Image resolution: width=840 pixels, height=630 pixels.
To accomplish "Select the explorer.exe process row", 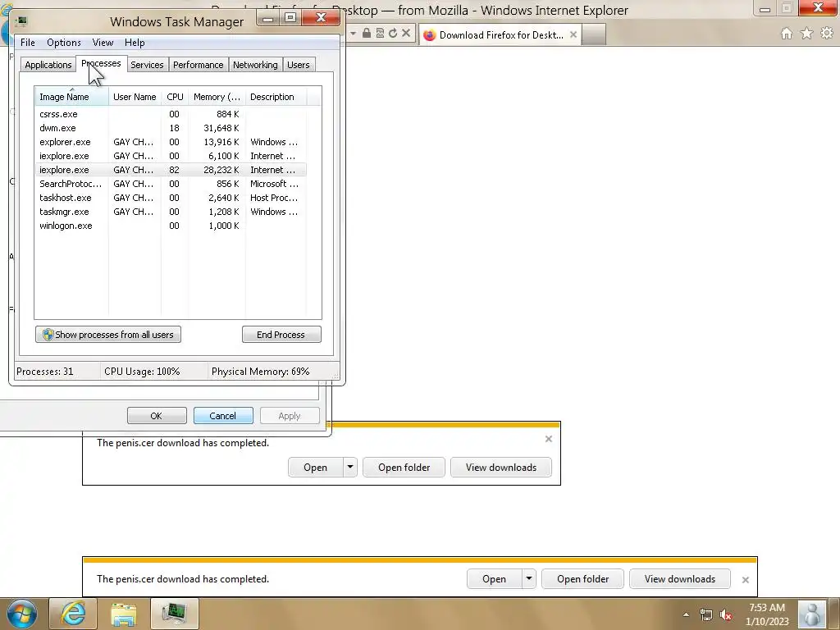I will pyautogui.click(x=171, y=142).
